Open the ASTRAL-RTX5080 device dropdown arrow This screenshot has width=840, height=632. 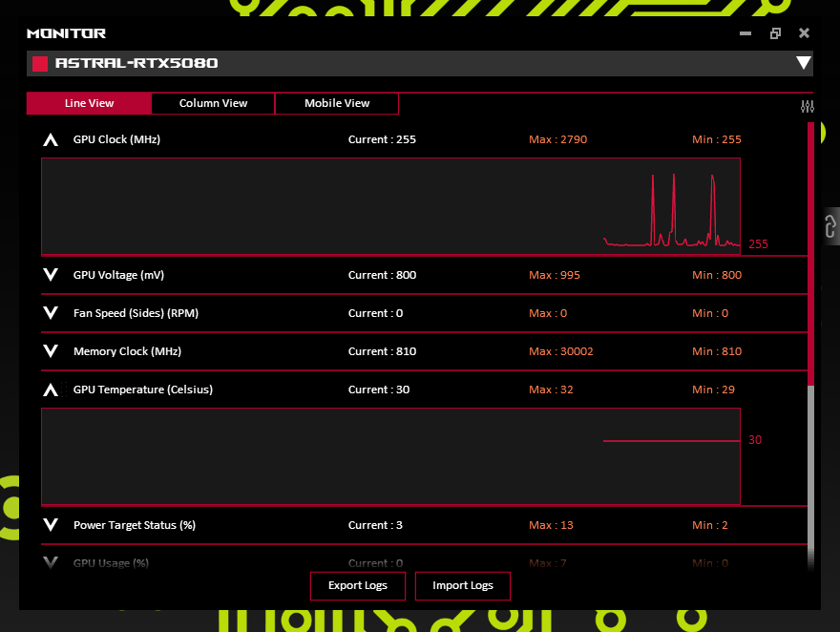tap(803, 63)
